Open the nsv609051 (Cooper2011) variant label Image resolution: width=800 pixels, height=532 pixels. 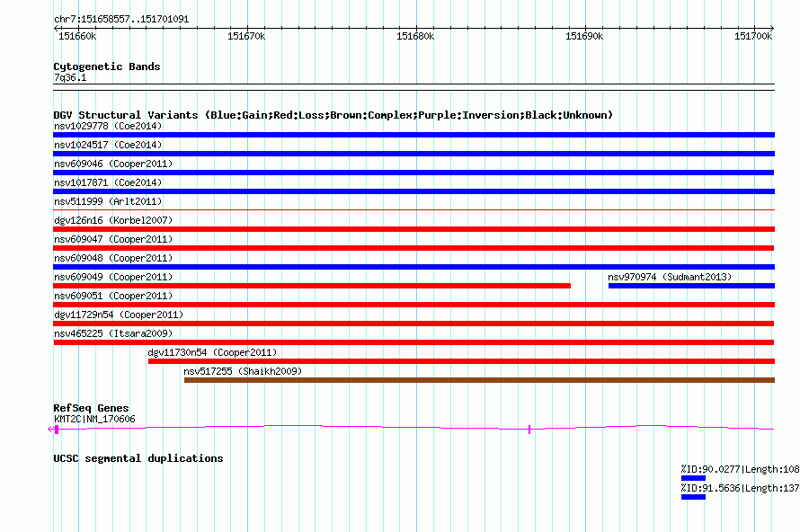click(113, 296)
